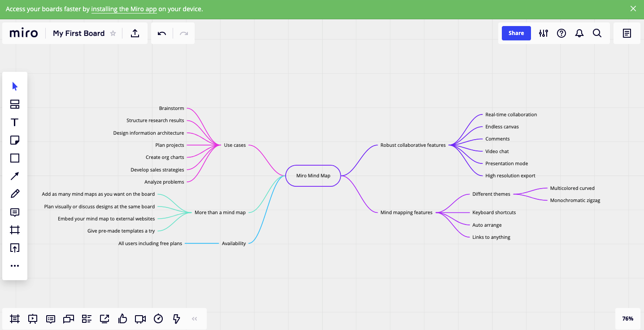The image size is (644, 330).
Task: Select the cursor selection tool
Action: click(x=15, y=86)
